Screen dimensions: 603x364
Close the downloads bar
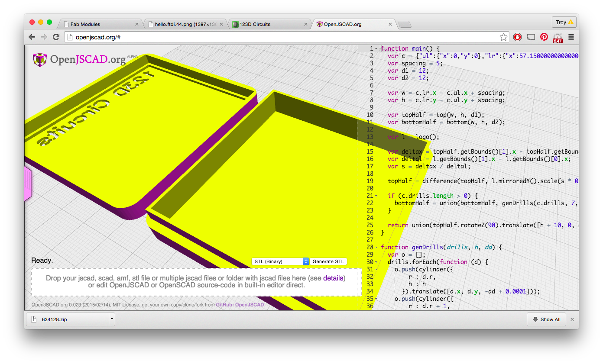tap(572, 319)
